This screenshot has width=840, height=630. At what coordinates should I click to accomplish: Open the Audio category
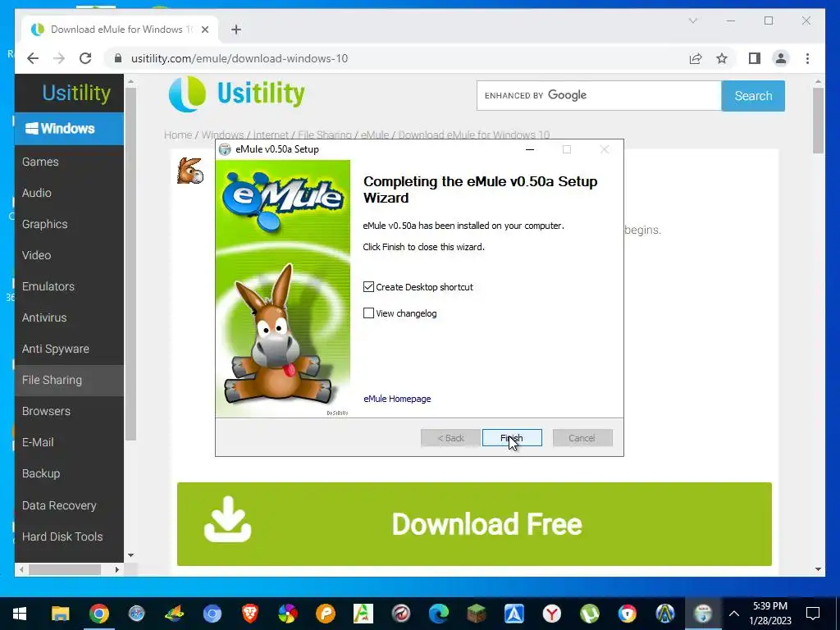[x=69, y=193]
